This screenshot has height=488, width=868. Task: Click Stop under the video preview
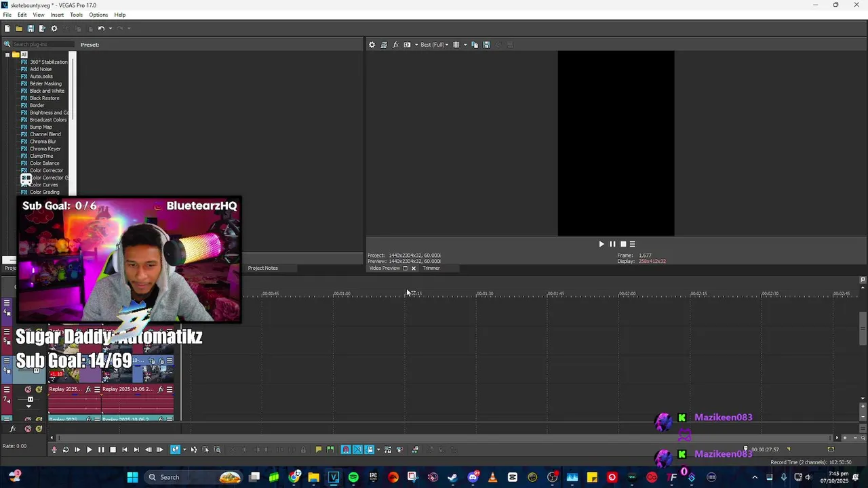623,244
